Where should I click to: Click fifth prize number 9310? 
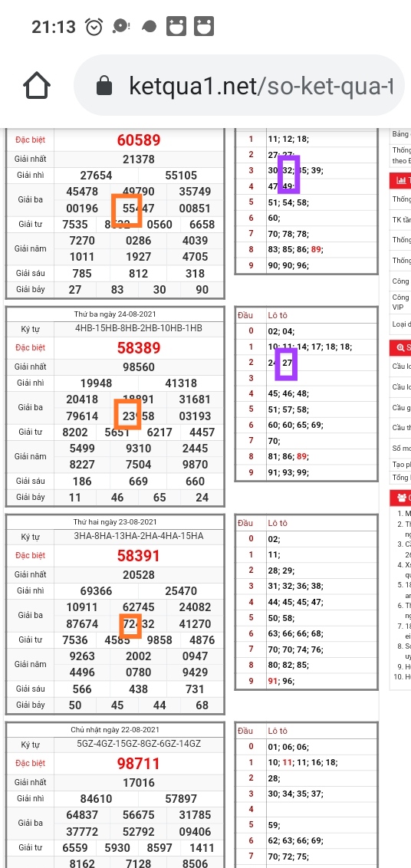(139, 449)
